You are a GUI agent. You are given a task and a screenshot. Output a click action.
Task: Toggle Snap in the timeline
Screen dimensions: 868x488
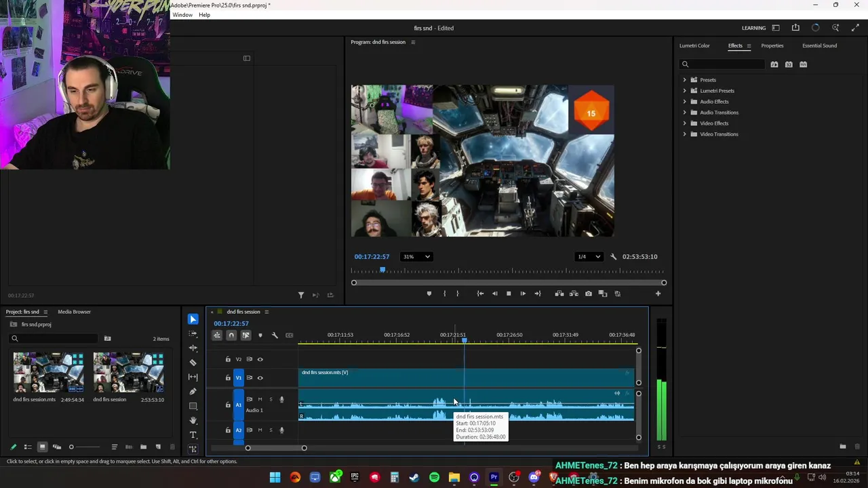tap(231, 335)
